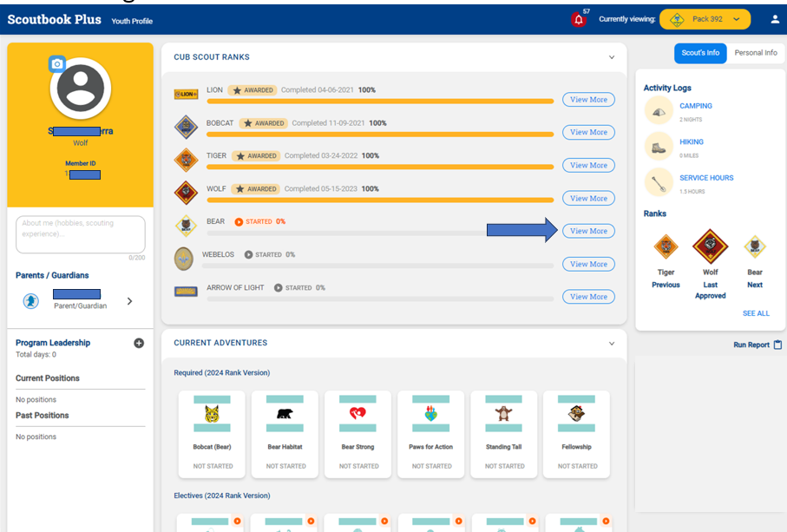Click the profile avatar picture

click(81, 89)
